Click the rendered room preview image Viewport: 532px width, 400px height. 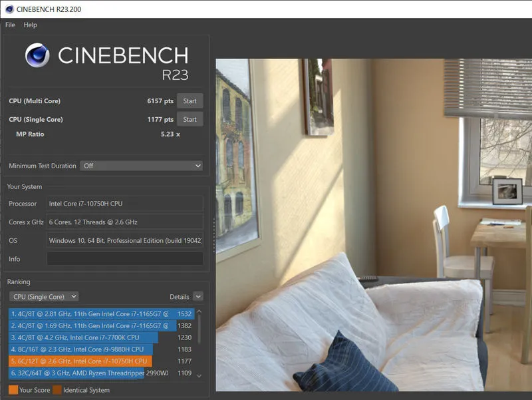point(373,225)
